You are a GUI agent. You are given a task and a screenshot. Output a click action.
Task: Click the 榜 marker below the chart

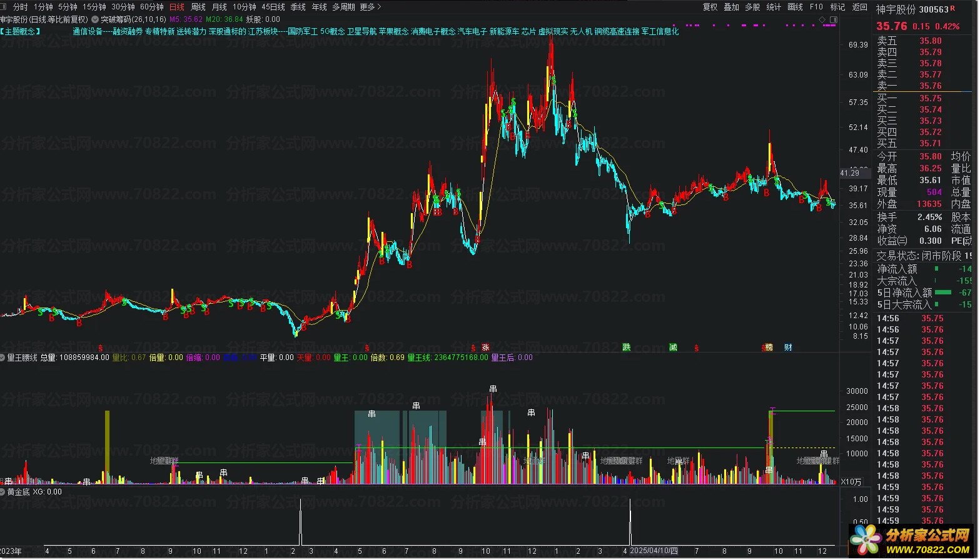click(769, 347)
